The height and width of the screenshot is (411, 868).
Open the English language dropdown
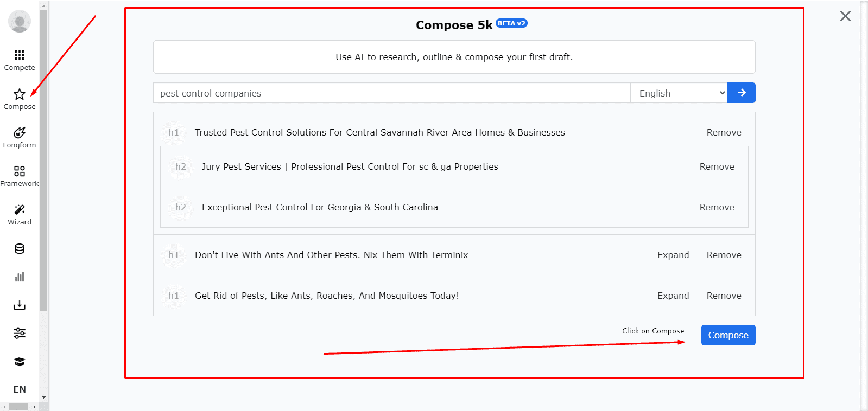tap(679, 93)
